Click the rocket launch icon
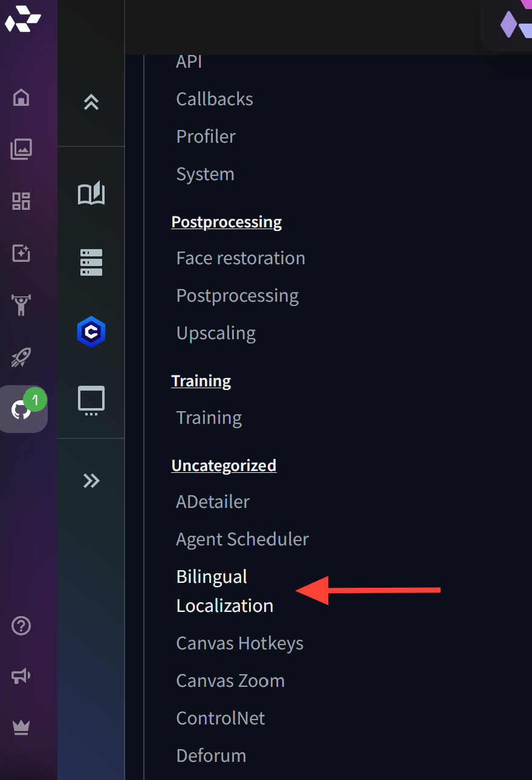This screenshot has height=780, width=532. 21,357
